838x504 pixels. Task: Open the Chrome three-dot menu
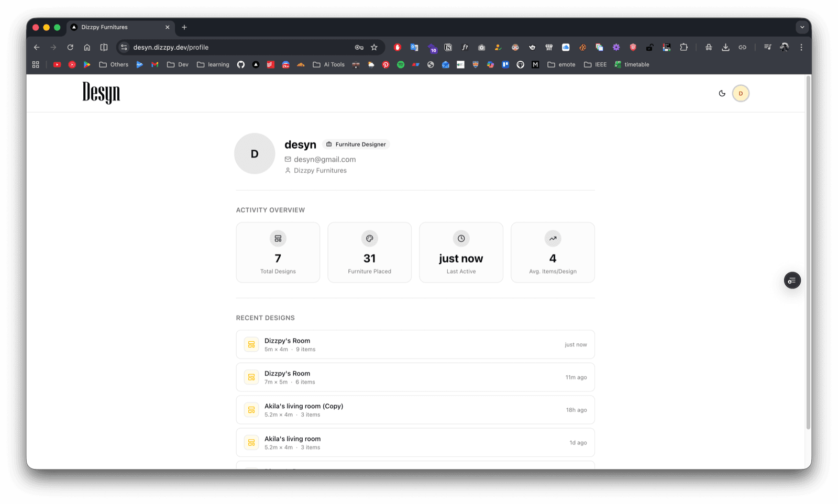click(801, 47)
